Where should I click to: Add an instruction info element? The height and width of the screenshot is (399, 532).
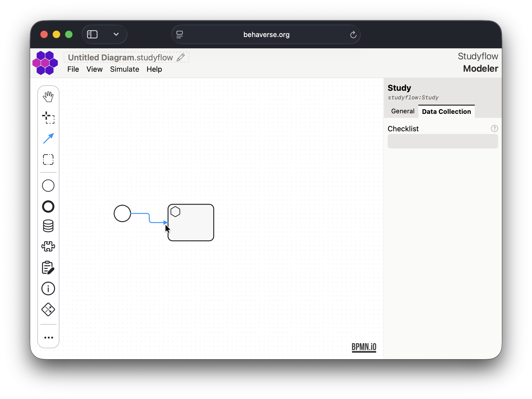pos(48,288)
